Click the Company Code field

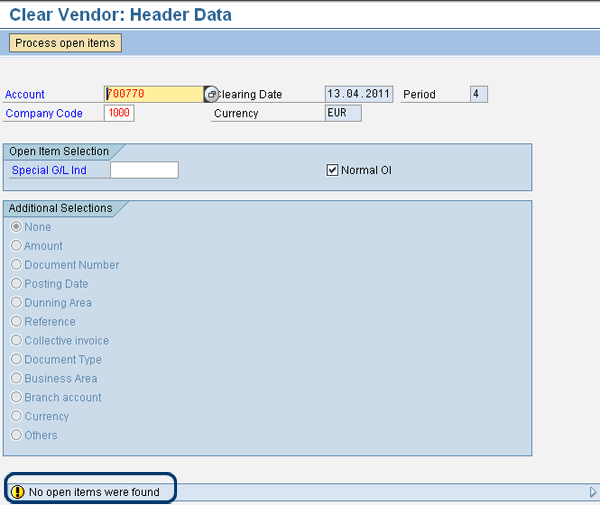coord(118,113)
